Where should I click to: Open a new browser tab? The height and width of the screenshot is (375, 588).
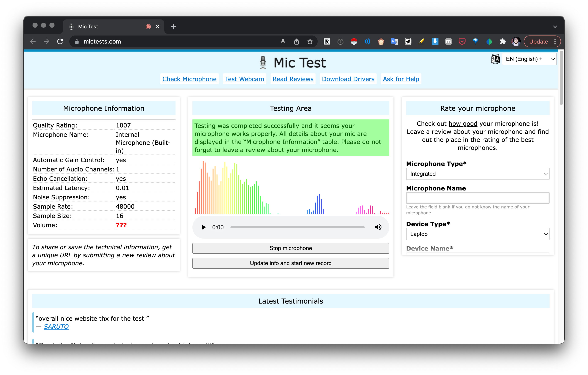[x=174, y=26]
